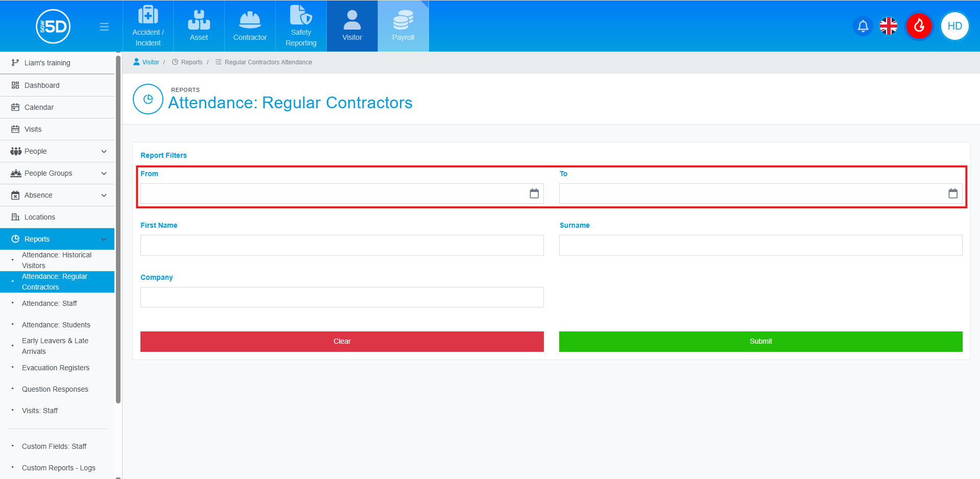Screen dimensions: 980x479
Task: Go to Dashboard in the sidebar
Action: 57,85
